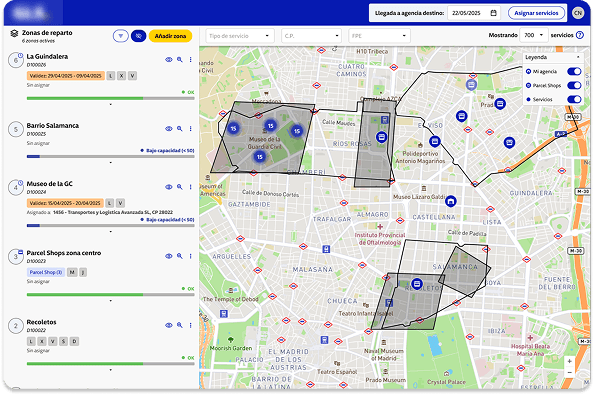Open three-dot menu for Recoletos zone
The height and width of the screenshot is (395, 594).
coord(191,325)
